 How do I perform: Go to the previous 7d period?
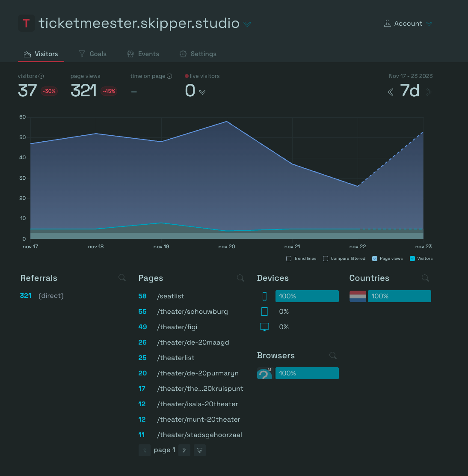click(x=391, y=92)
